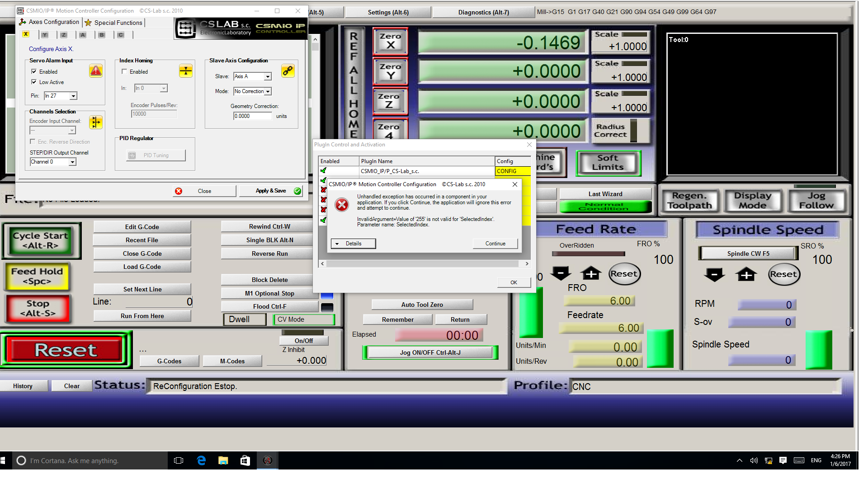The width and height of the screenshot is (868, 488).
Task: Open the Slave Axis A dropdown
Action: coord(268,77)
